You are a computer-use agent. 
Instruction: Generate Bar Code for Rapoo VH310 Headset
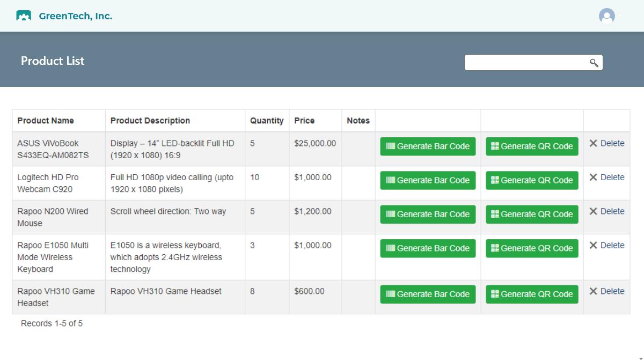click(428, 294)
